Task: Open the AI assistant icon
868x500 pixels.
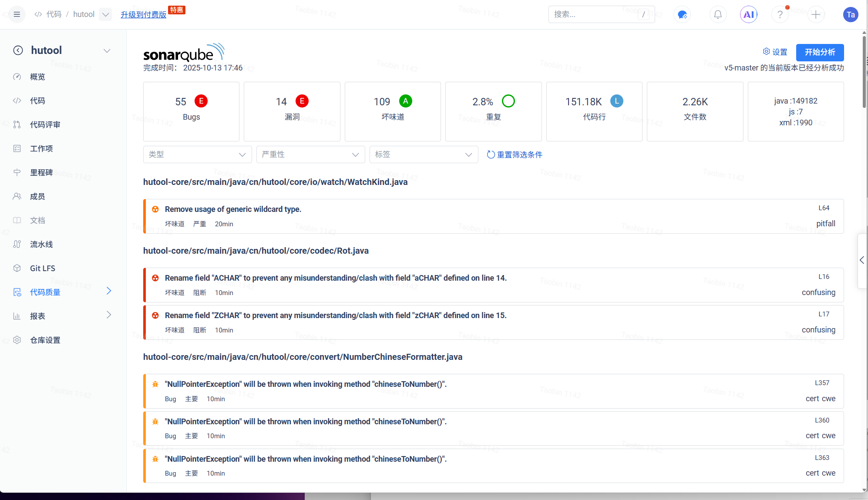Action: coord(748,14)
